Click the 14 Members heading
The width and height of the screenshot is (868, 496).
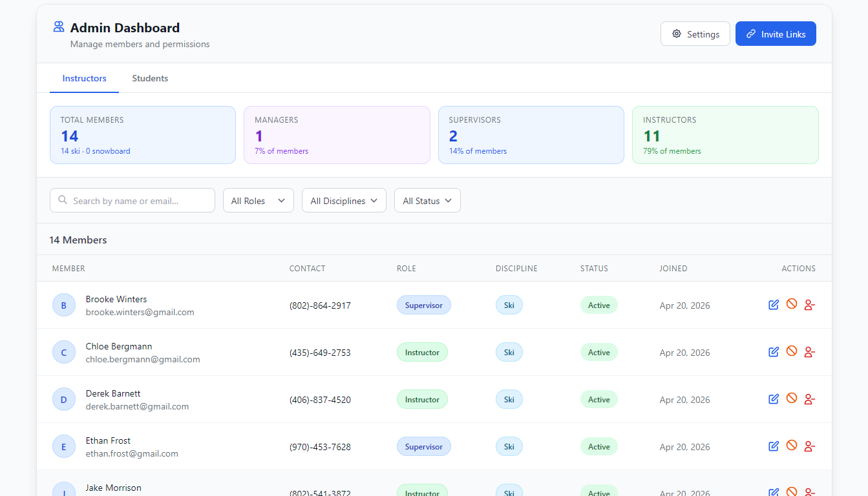pos(78,240)
